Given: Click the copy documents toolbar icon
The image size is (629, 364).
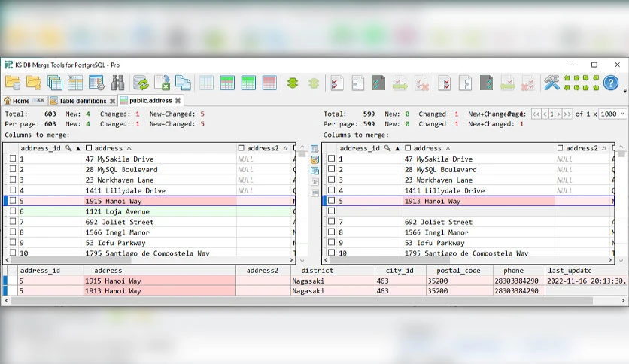Looking at the screenshot, I should [x=183, y=83].
